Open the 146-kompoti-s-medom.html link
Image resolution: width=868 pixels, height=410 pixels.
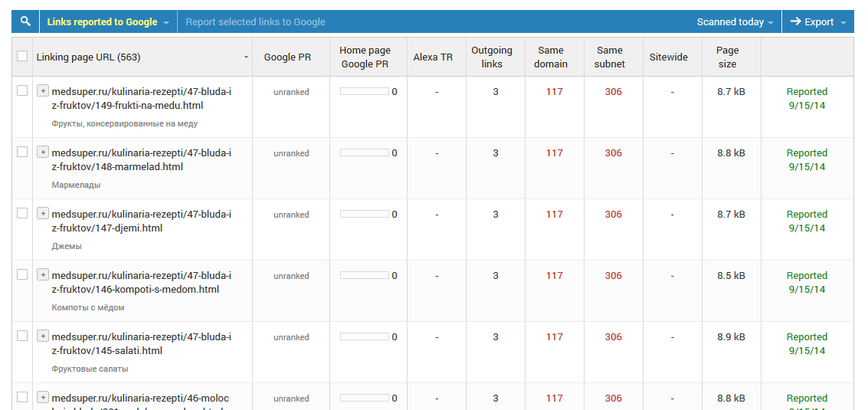141,283
